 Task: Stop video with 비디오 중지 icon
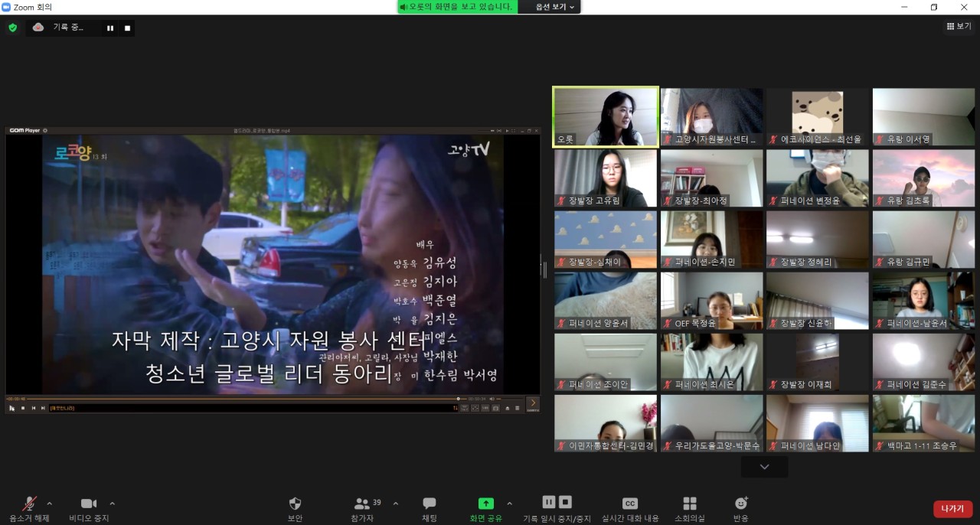[89, 504]
